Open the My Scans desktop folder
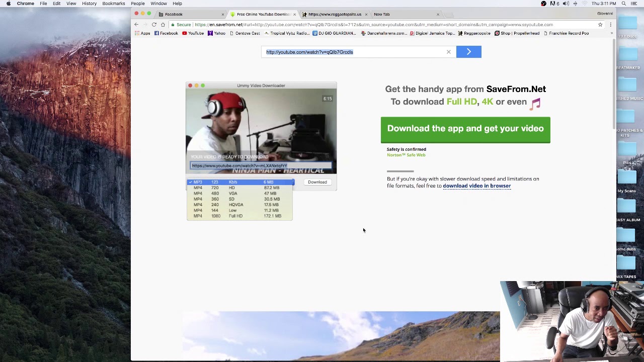This screenshot has width=644, height=362. (626, 181)
